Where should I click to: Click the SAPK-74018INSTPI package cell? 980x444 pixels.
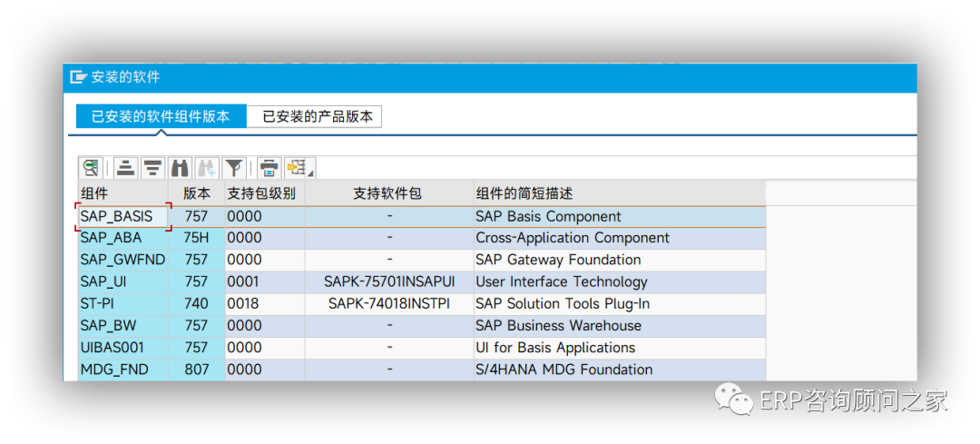pos(388,304)
